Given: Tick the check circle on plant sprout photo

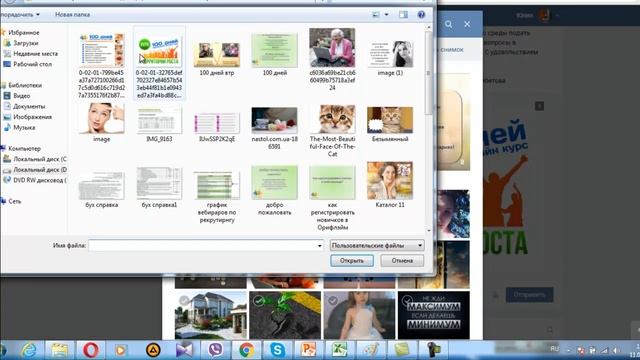Looking at the screenshot, I should click(x=258, y=300).
